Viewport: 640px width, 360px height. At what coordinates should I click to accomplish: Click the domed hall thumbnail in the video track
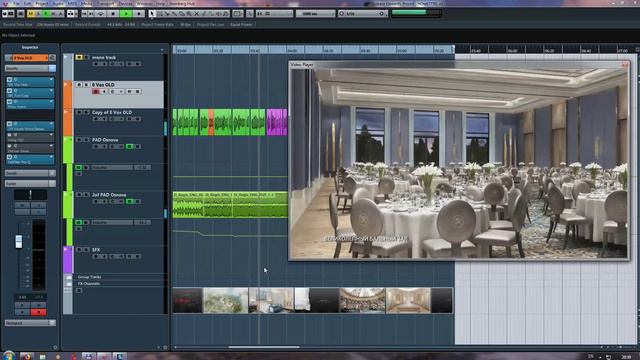pyautogui.click(x=362, y=300)
